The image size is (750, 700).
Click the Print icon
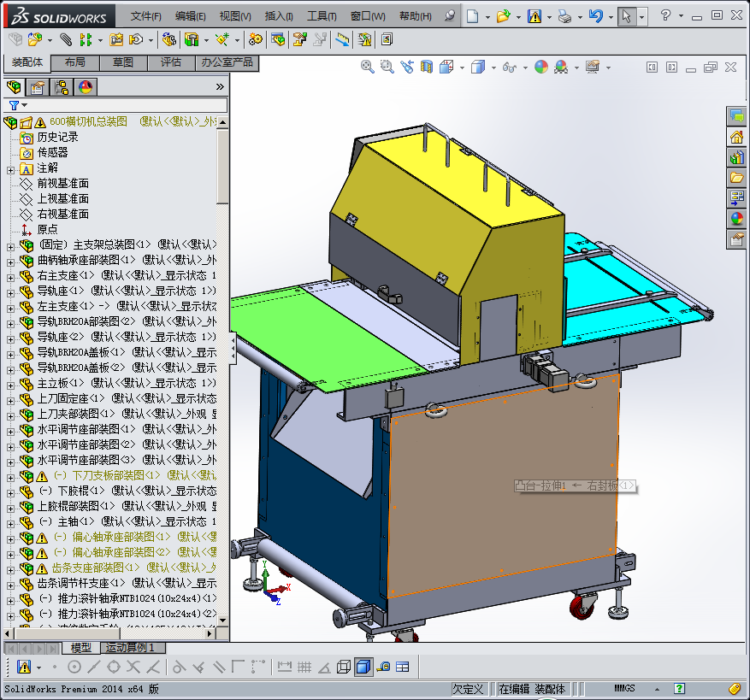pos(565,17)
